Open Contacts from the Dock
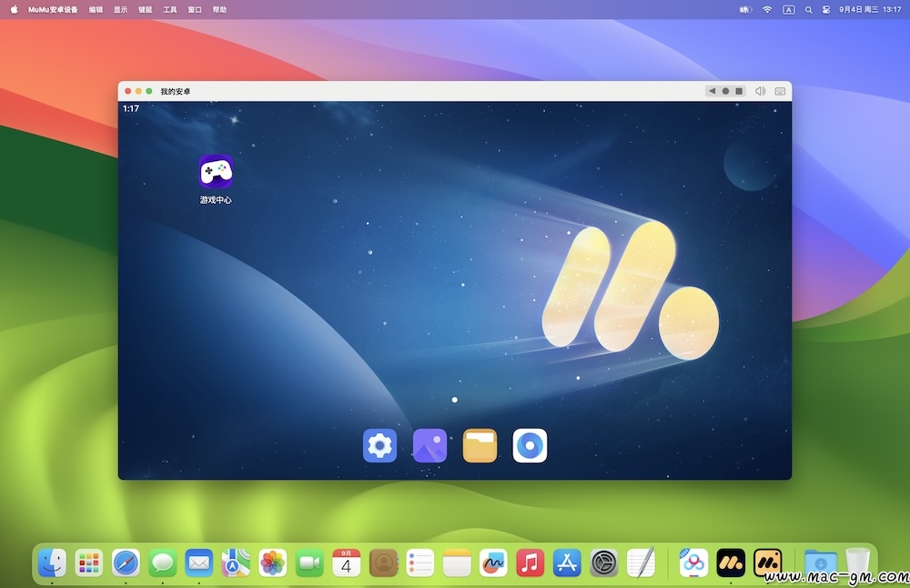This screenshot has height=588, width=910. [383, 563]
